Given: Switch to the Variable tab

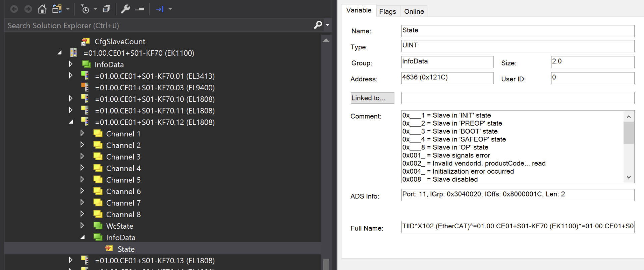Looking at the screenshot, I should (x=359, y=10).
